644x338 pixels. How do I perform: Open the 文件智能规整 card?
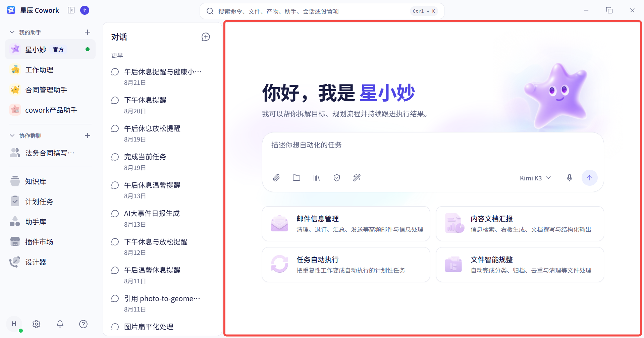[x=520, y=265]
